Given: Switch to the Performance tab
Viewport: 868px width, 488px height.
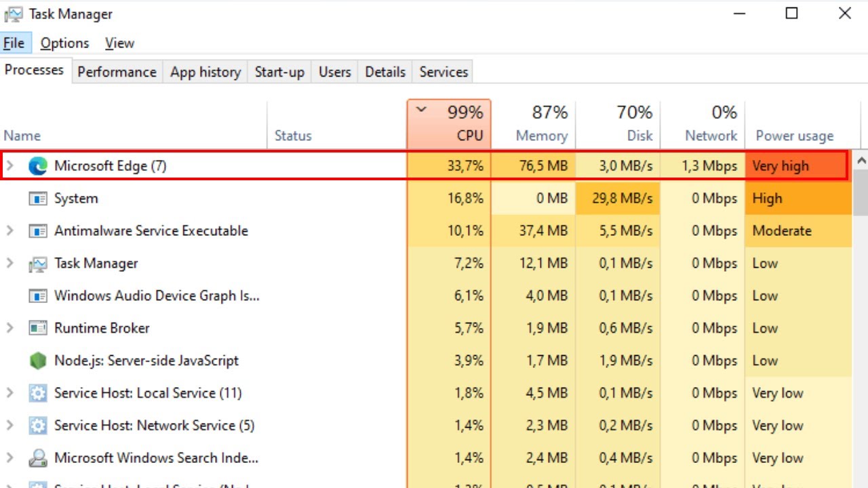Looking at the screenshot, I should 117,72.
